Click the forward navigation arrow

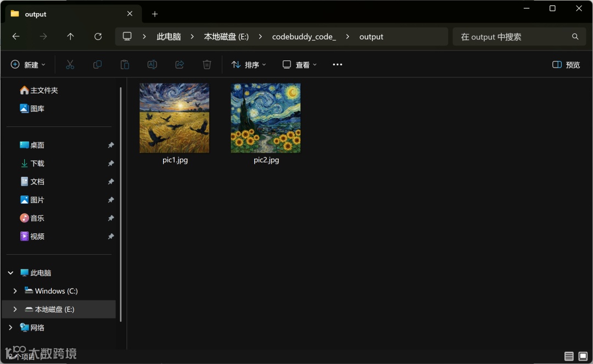point(43,37)
